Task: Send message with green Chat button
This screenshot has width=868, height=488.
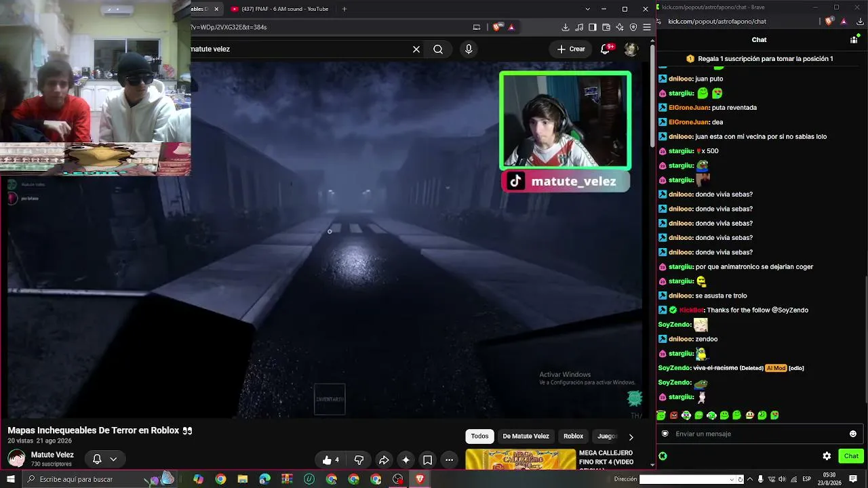Action: (851, 456)
